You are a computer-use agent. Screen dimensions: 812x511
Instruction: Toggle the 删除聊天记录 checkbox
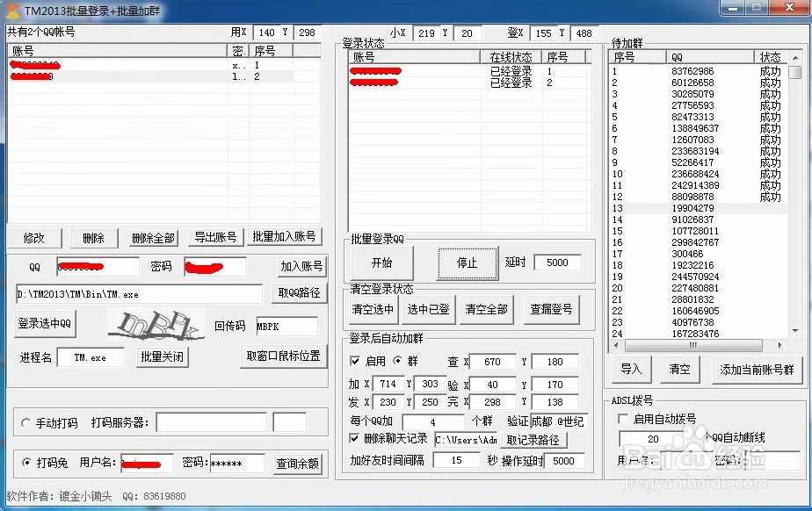click(355, 439)
